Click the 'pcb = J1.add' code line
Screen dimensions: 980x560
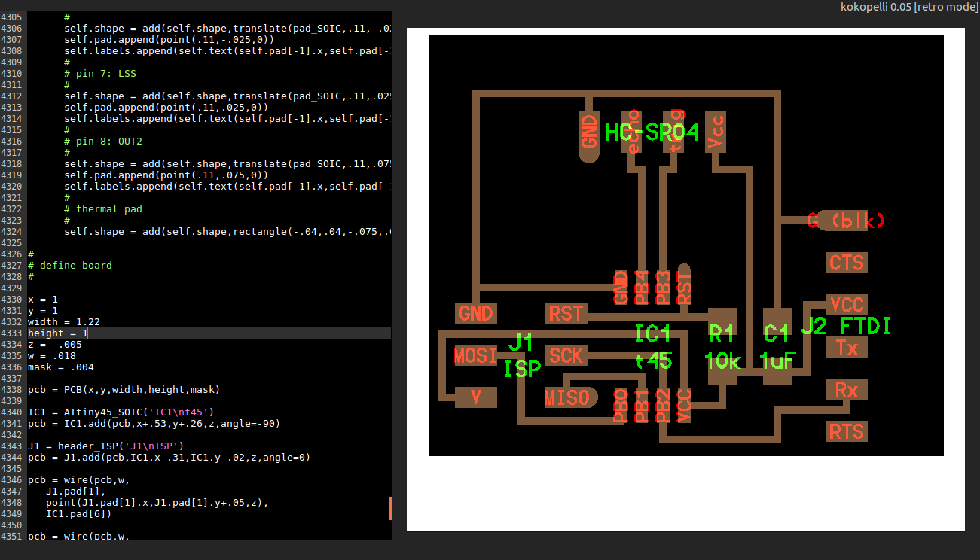pos(169,457)
